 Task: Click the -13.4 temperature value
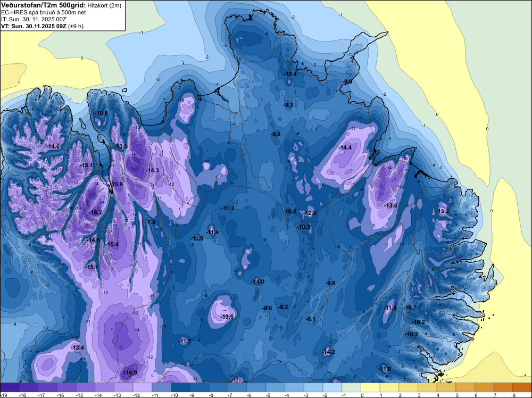coord(77,347)
